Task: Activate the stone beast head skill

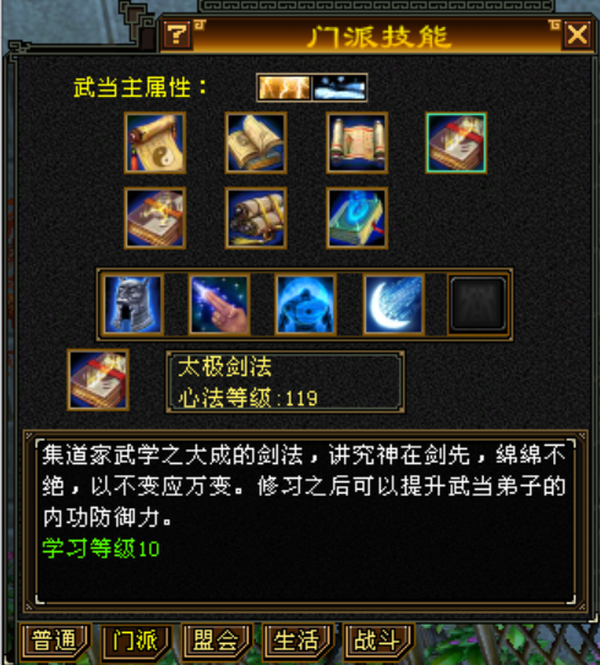Action: 133,304
